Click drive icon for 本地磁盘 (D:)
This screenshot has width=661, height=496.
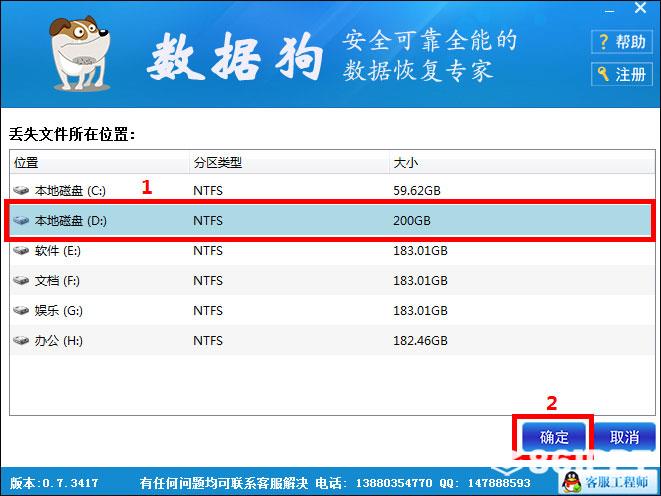(x=21, y=220)
